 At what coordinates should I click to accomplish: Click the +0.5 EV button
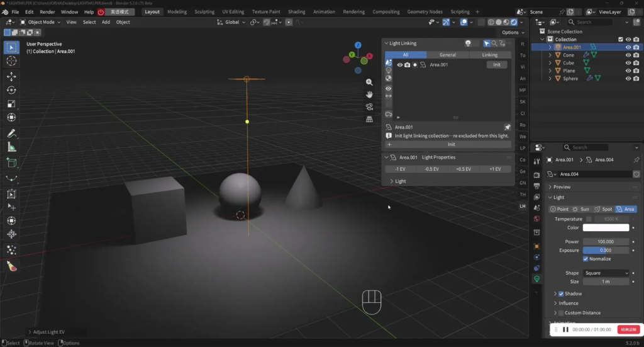point(464,169)
